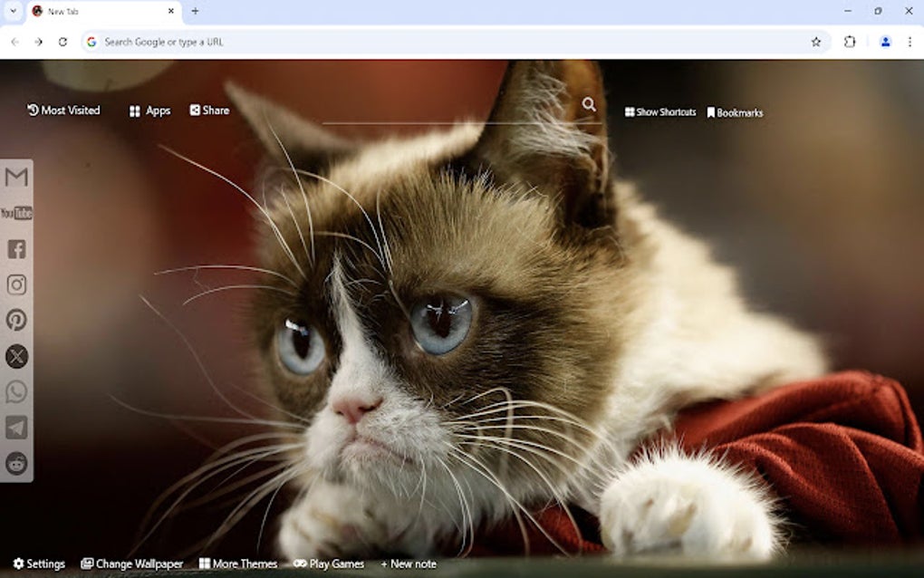Open the browser profile menu
Screen dimensions: 924x578
pyautogui.click(x=883, y=42)
